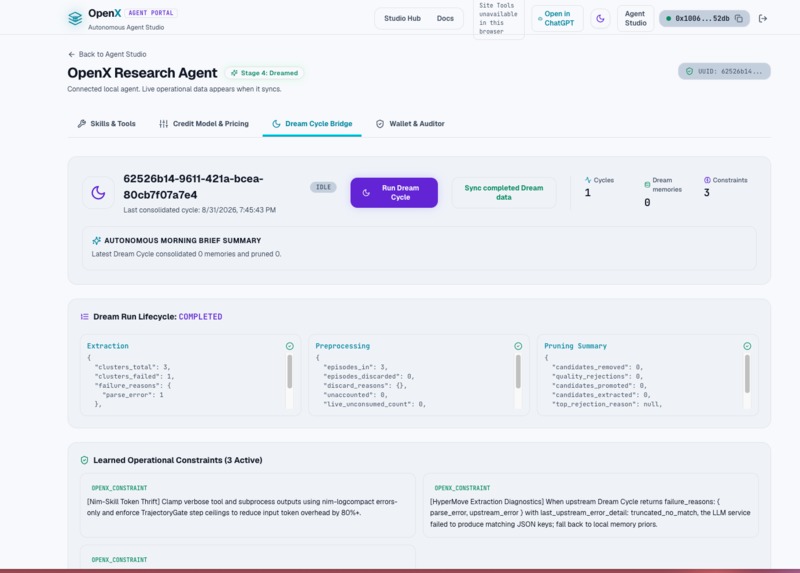Click the list icon beside Dream Run Lifecycle
800x573 pixels.
tap(85, 317)
